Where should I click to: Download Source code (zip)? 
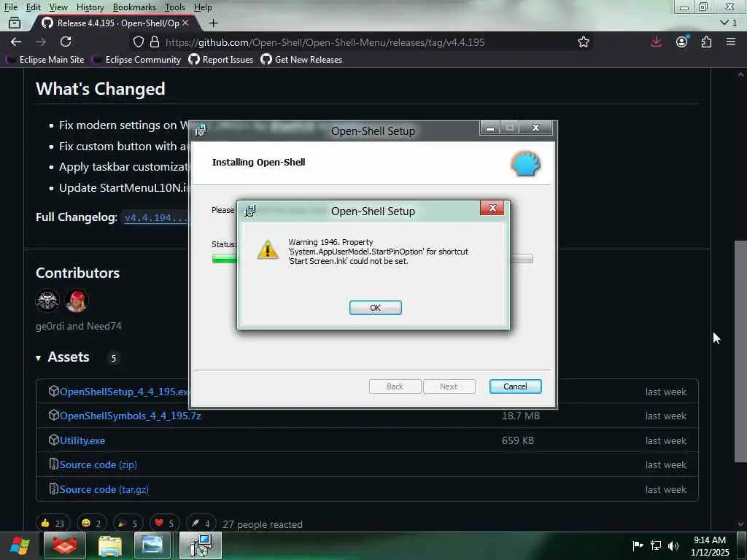(98, 464)
